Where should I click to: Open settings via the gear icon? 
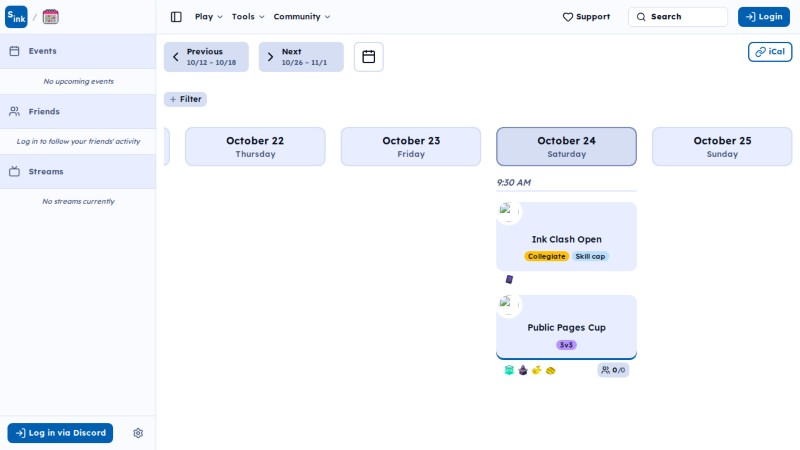pyautogui.click(x=138, y=433)
